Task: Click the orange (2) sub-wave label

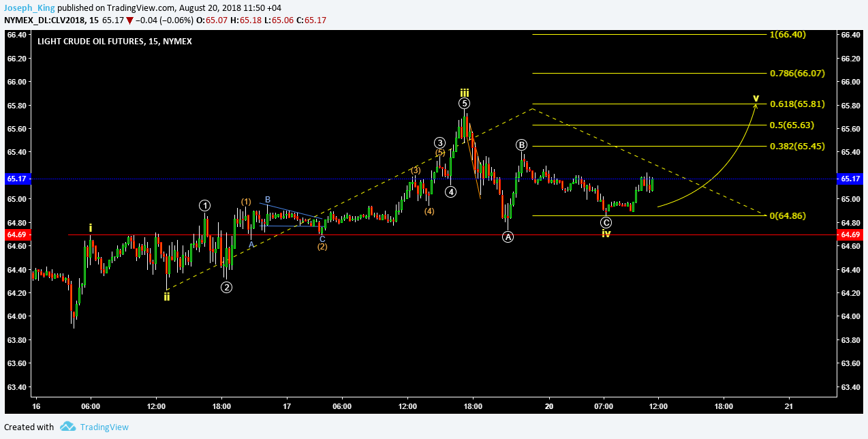Action: (322, 247)
